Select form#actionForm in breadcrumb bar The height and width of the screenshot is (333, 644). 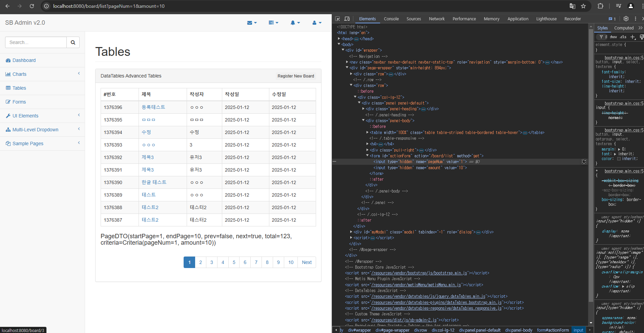coord(553,330)
